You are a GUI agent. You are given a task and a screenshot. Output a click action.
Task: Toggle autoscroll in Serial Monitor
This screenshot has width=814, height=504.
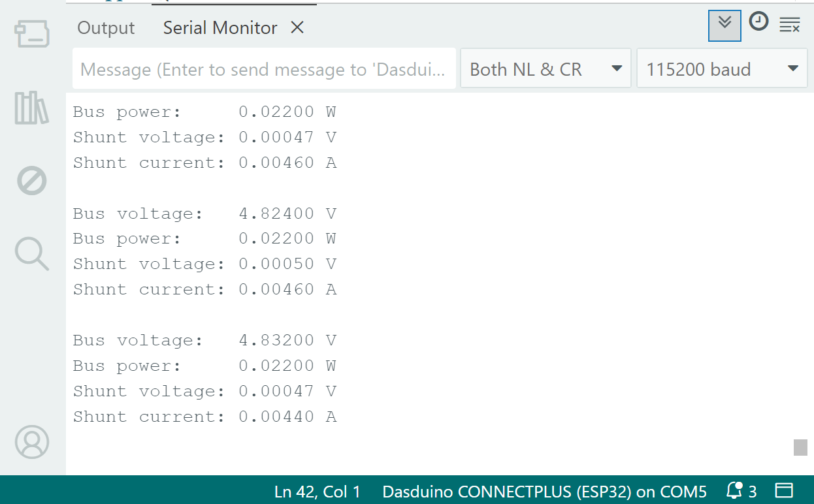coord(724,25)
